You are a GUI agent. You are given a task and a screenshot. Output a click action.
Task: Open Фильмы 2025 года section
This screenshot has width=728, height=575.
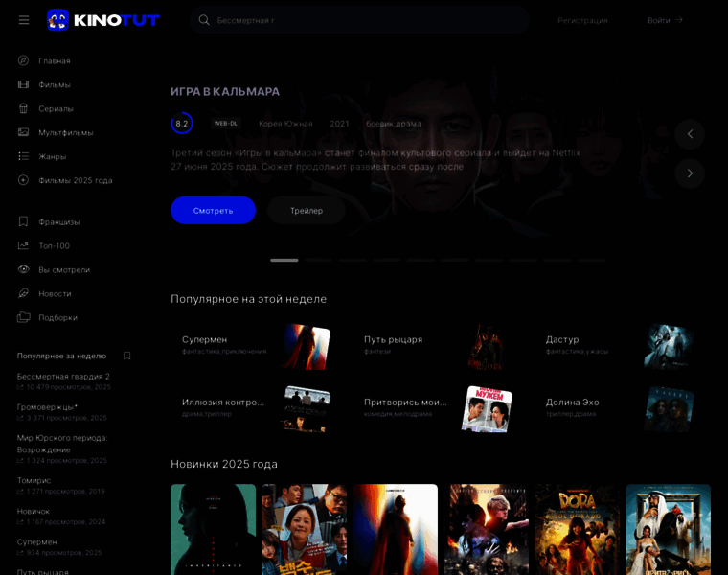(x=76, y=181)
